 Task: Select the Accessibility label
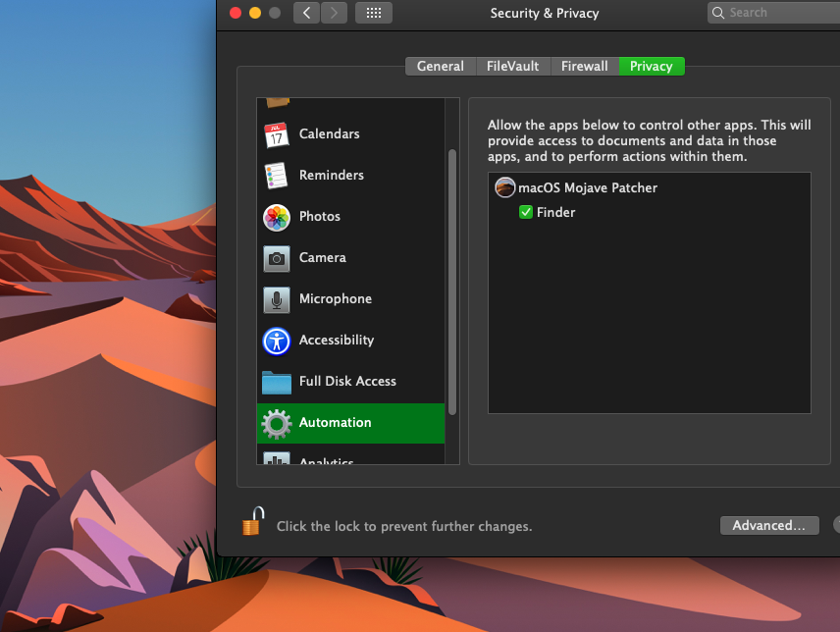point(337,341)
